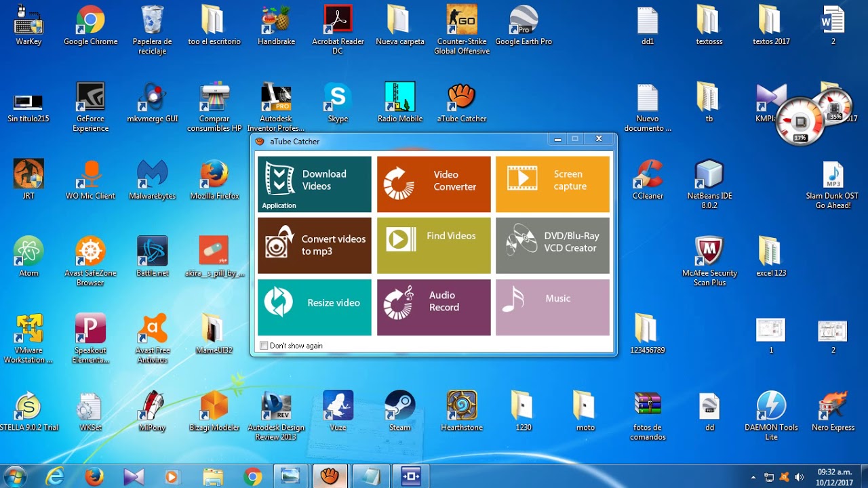Select the Google Earth Pro icon

click(524, 26)
